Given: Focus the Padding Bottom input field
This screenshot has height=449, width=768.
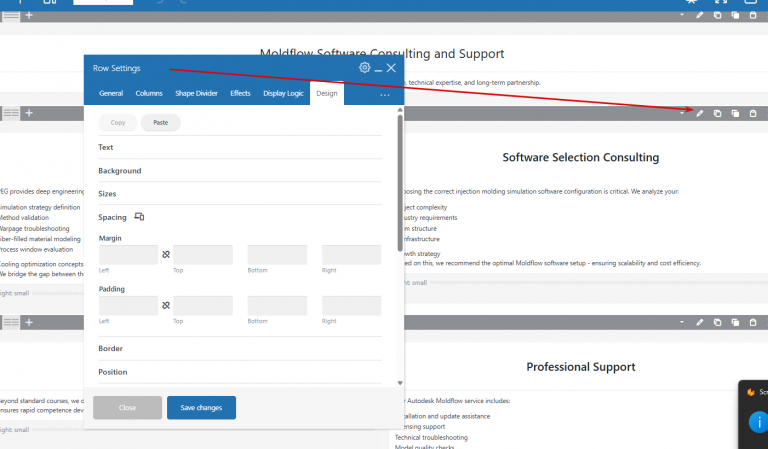Looking at the screenshot, I should click(277, 306).
